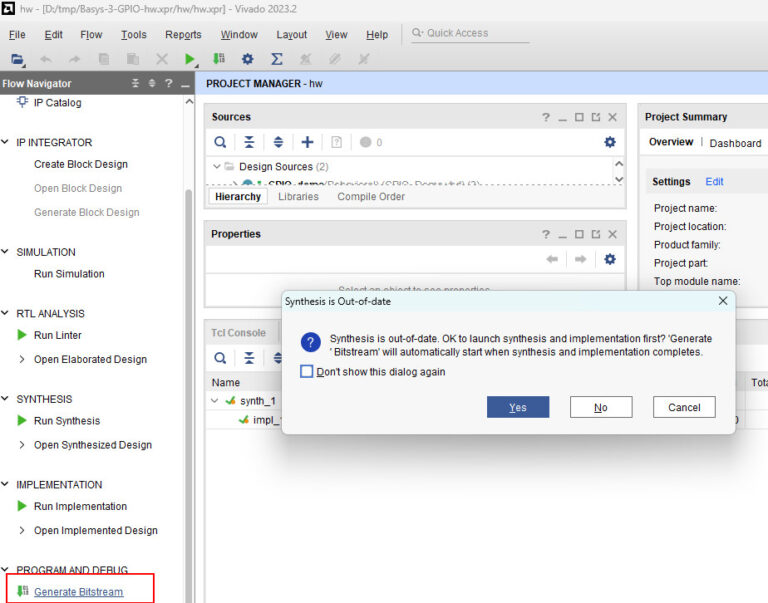
Task: Open Settings via the toolbar gear icon
Action: point(248,59)
